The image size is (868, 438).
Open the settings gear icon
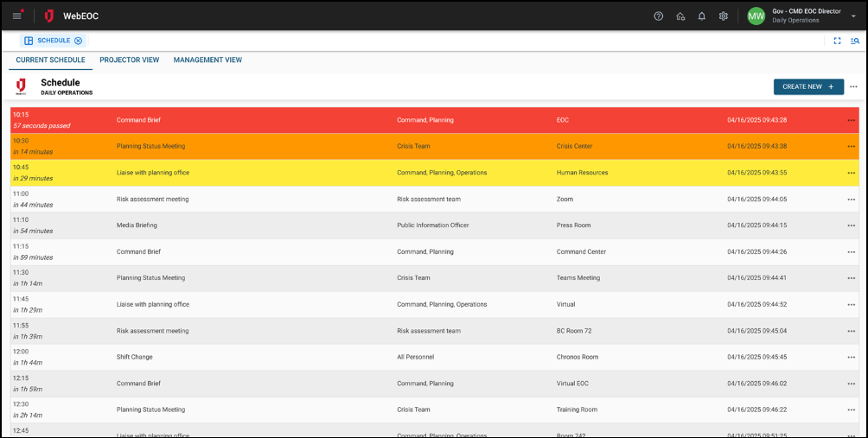point(724,16)
